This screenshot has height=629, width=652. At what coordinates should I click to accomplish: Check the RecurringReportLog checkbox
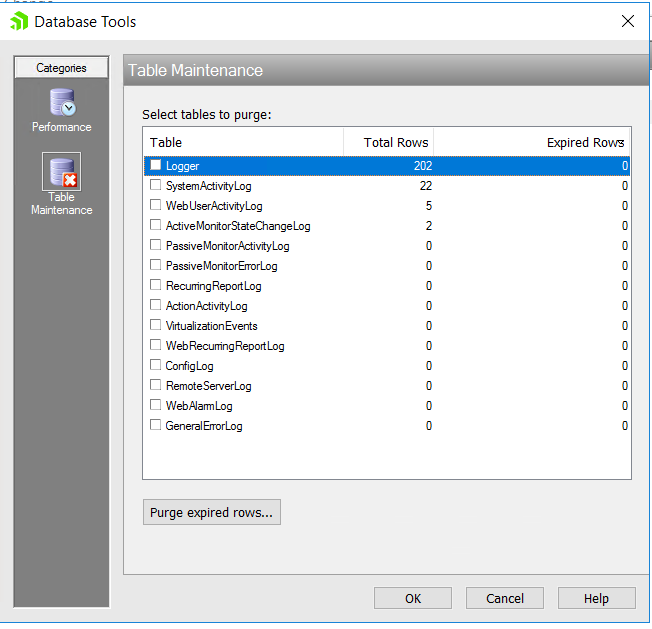pyautogui.click(x=156, y=285)
